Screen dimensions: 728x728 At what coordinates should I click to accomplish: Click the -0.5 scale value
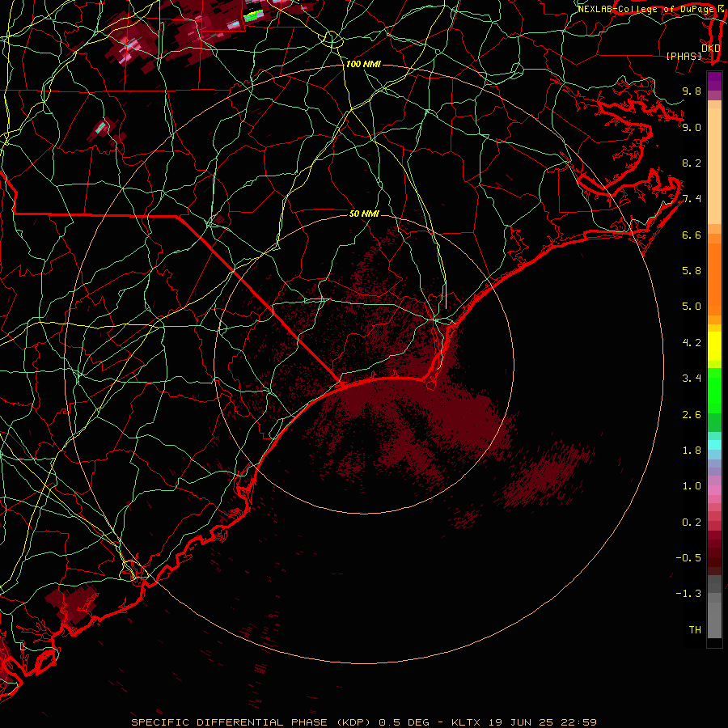tap(688, 558)
